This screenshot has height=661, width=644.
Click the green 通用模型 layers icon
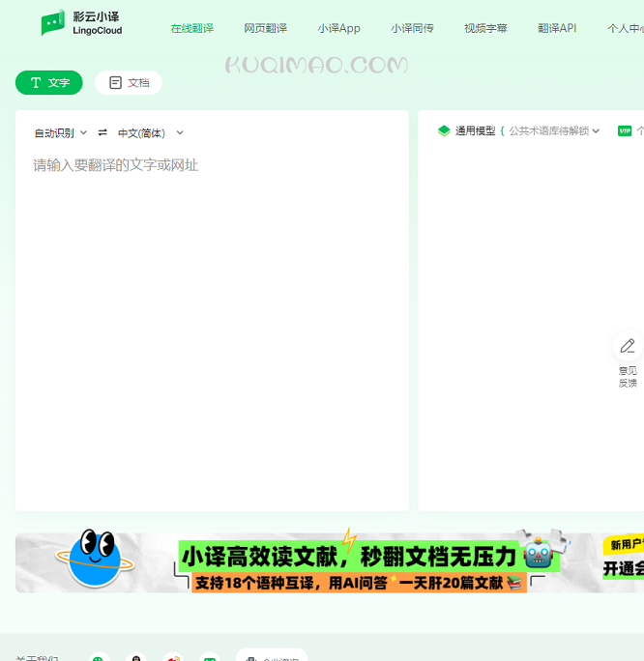(x=444, y=131)
